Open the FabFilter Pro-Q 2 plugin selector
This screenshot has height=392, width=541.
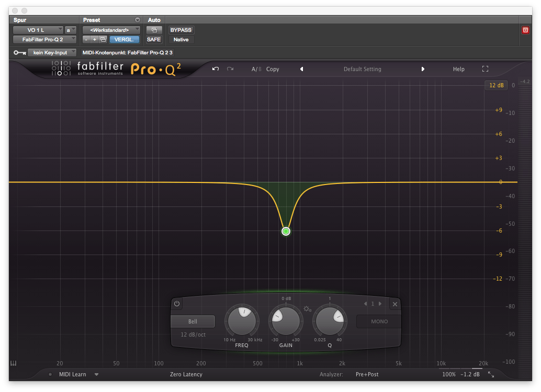[x=44, y=40]
